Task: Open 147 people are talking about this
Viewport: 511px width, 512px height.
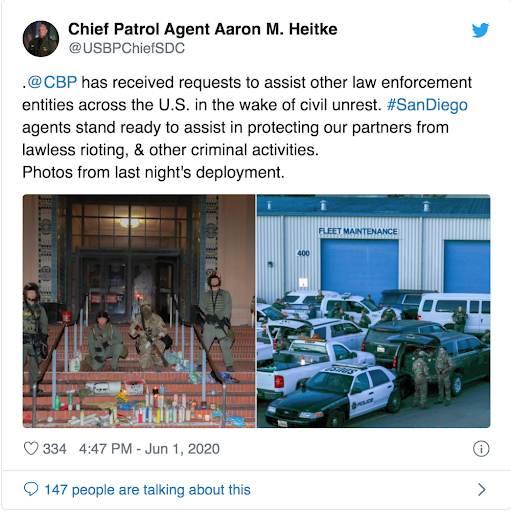Action: point(147,490)
